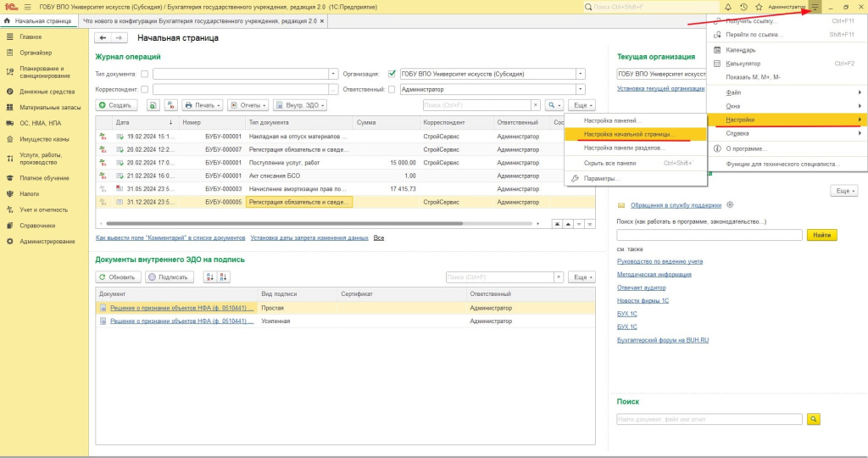
Task: Open Календарь from the service menu
Action: [x=787, y=50]
